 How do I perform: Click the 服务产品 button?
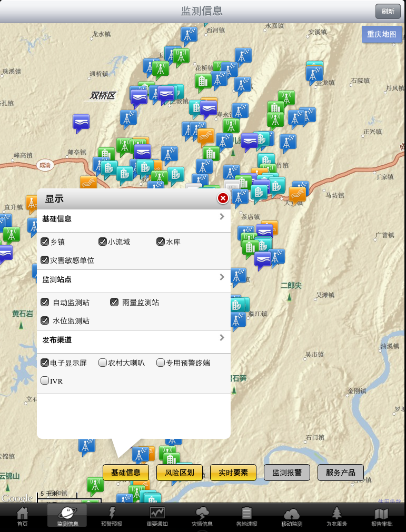pos(341,473)
